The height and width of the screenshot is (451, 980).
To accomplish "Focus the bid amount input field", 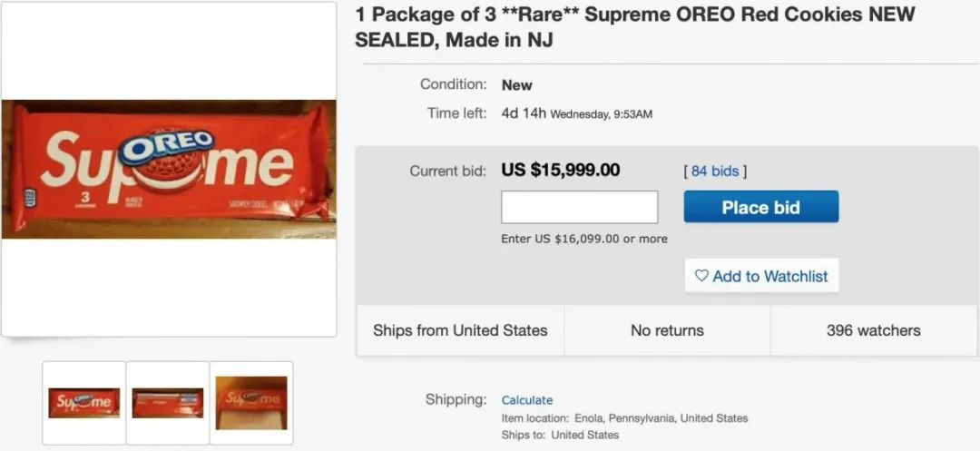I will point(579,207).
